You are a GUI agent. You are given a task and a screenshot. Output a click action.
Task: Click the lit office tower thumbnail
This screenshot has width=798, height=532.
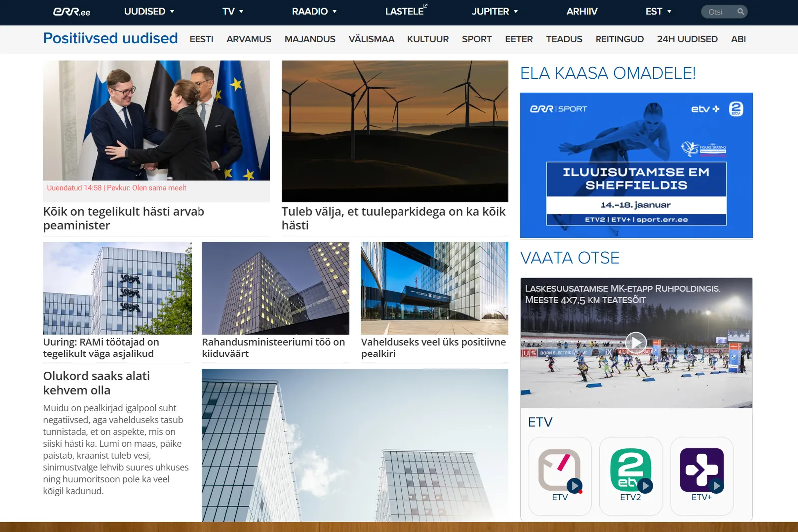275,288
